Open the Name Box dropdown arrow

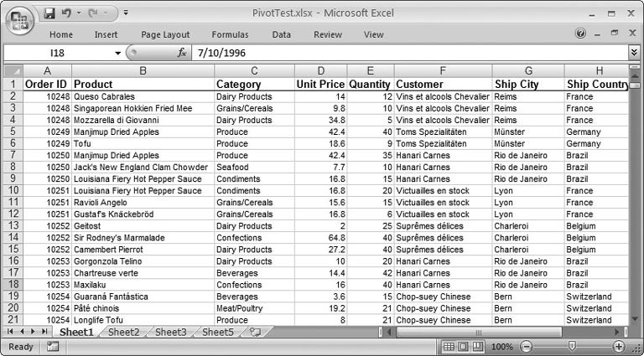[118, 53]
